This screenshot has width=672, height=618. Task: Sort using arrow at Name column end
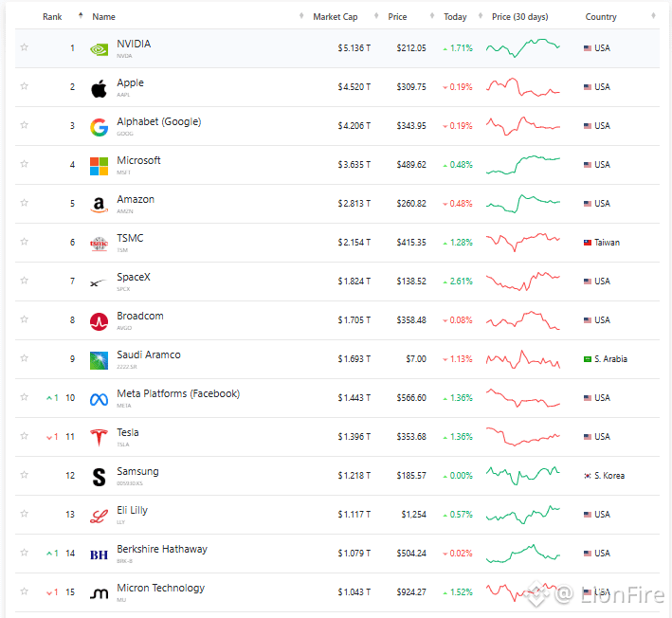301,16
